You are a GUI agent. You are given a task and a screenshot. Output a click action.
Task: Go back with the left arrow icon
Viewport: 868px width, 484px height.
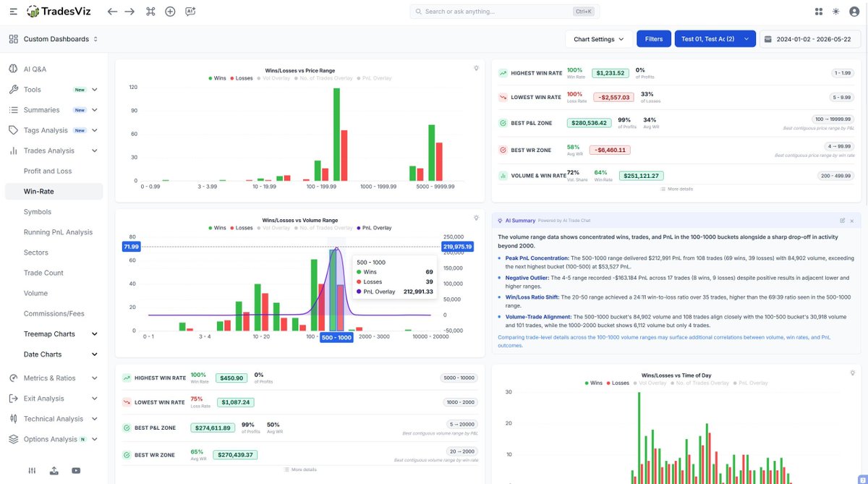[112, 12]
